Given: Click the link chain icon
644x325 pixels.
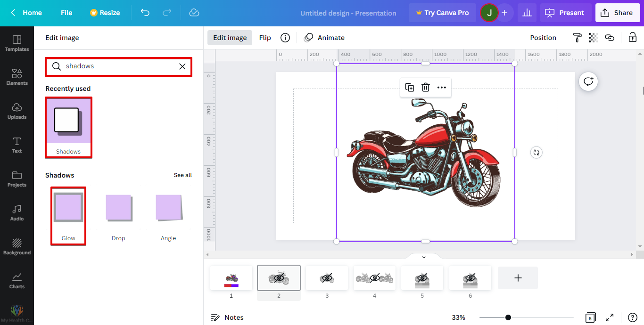Looking at the screenshot, I should click(x=610, y=38).
